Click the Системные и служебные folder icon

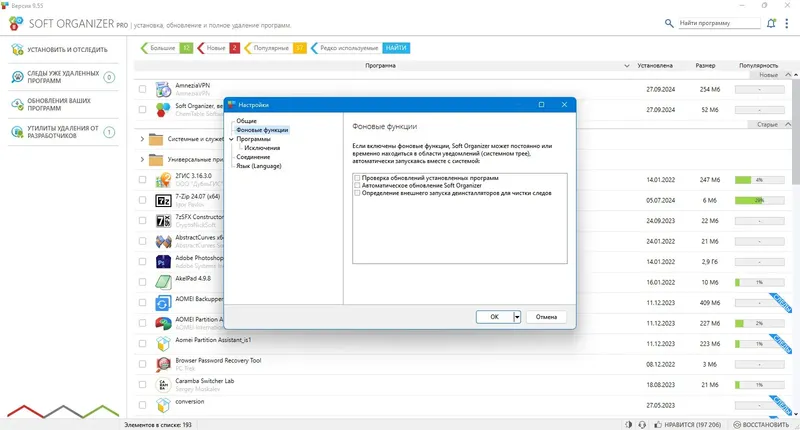pyautogui.click(x=156, y=139)
